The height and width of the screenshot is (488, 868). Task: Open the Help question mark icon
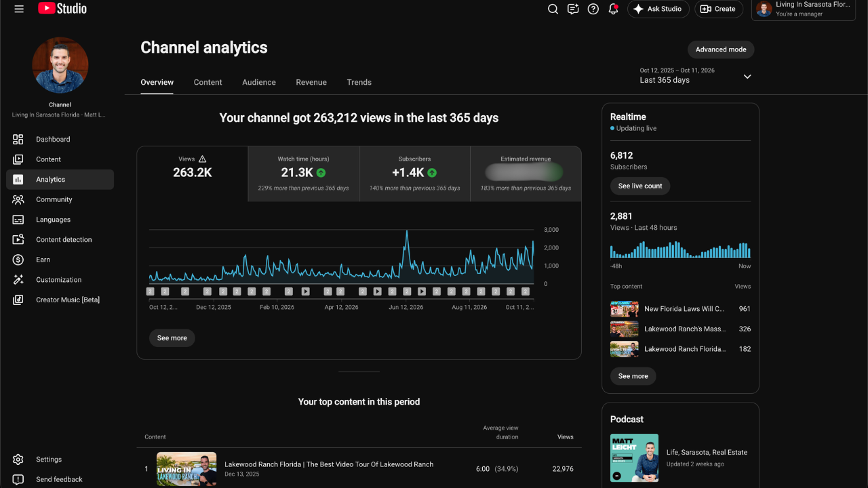(593, 9)
